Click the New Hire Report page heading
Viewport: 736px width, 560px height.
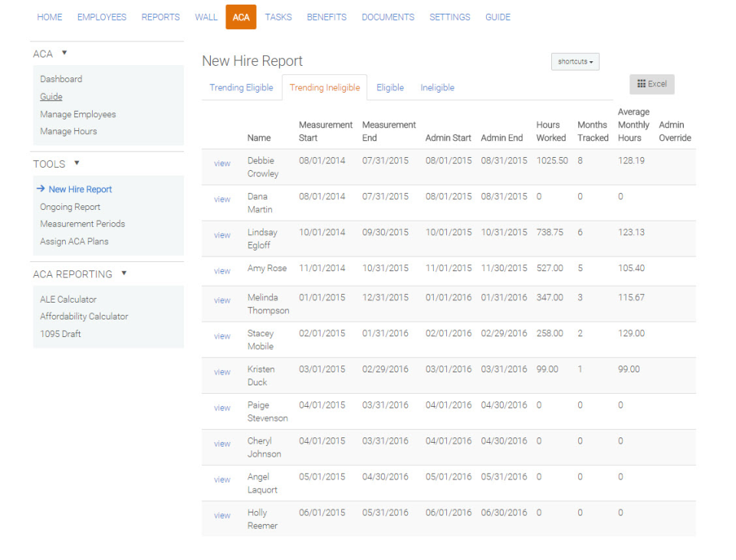(252, 61)
